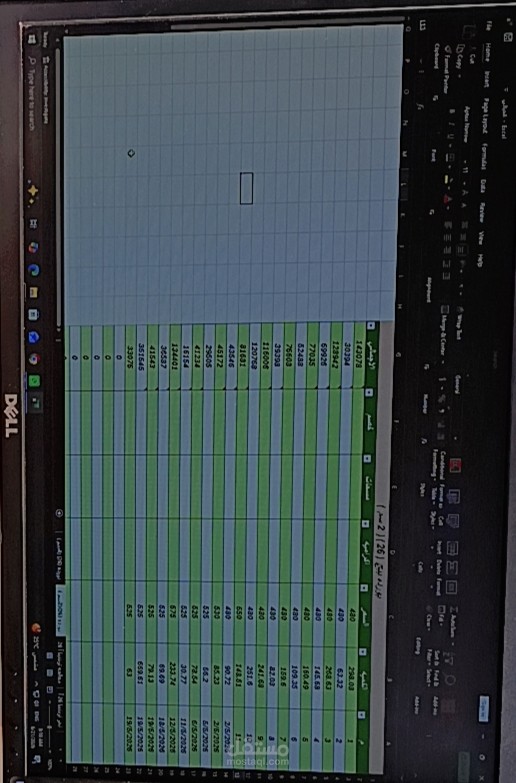Switch to the Insert ribbon tab
516x783 pixels.
tap(486, 77)
